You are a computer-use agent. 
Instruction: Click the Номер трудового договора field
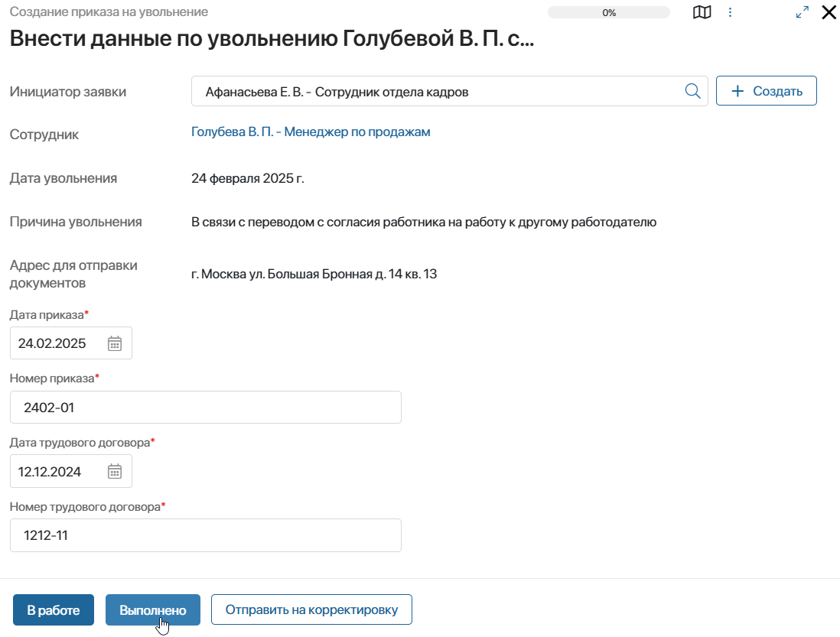[206, 535]
